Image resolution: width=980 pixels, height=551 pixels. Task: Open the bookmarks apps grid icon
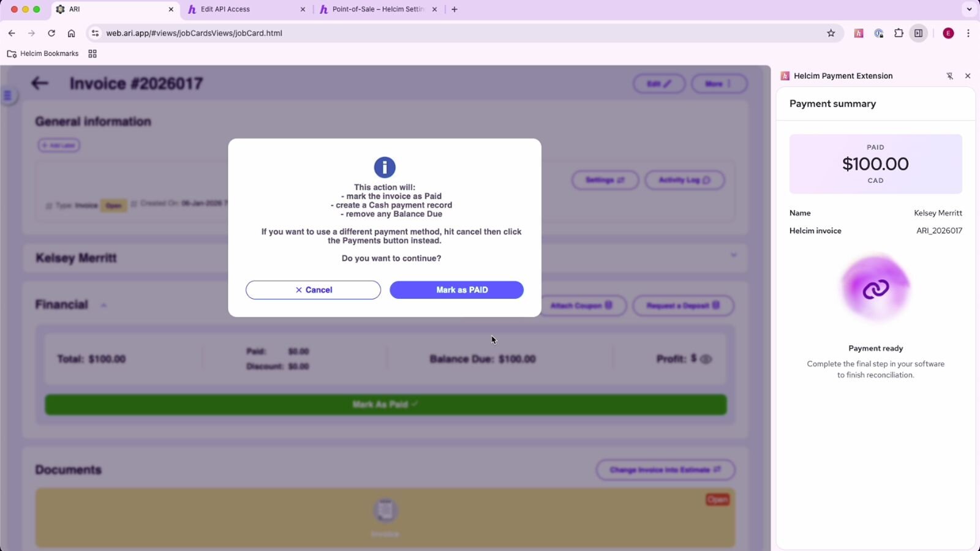92,54
